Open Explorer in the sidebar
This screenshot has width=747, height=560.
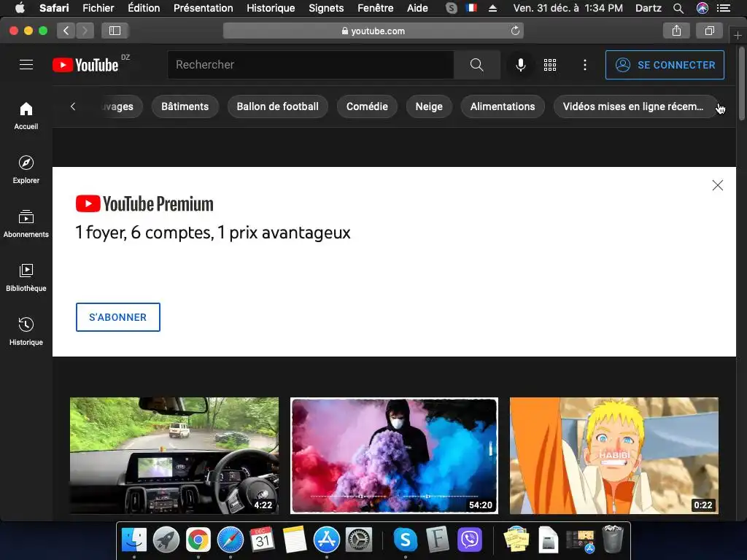pyautogui.click(x=26, y=169)
